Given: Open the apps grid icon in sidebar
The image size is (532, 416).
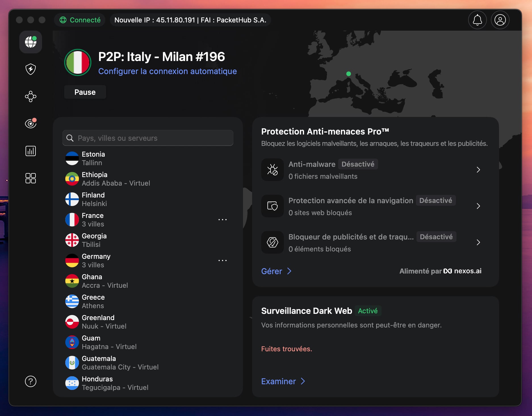Looking at the screenshot, I should coord(31,178).
